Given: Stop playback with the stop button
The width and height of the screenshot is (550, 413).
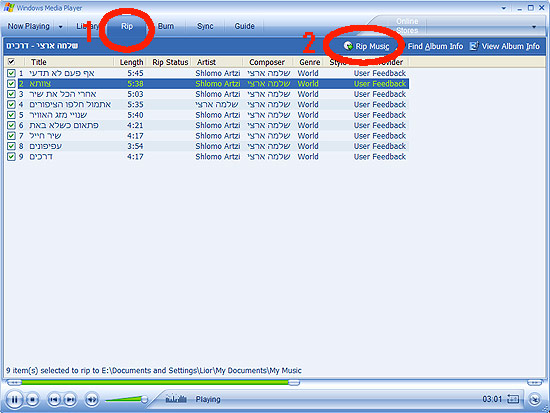Looking at the screenshot, I should [33, 399].
